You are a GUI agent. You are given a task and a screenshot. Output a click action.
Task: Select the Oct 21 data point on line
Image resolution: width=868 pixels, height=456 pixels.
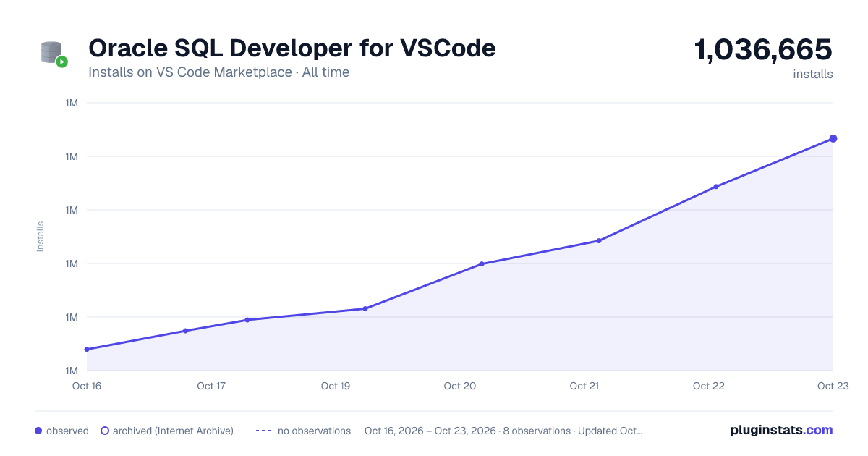pyautogui.click(x=599, y=240)
